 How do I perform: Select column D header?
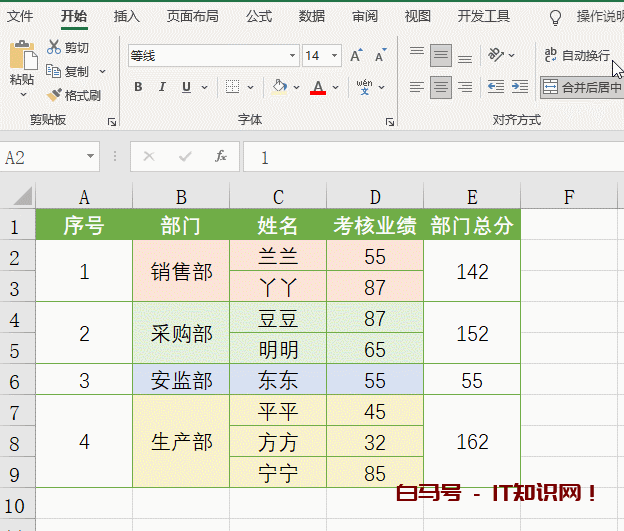point(375,196)
